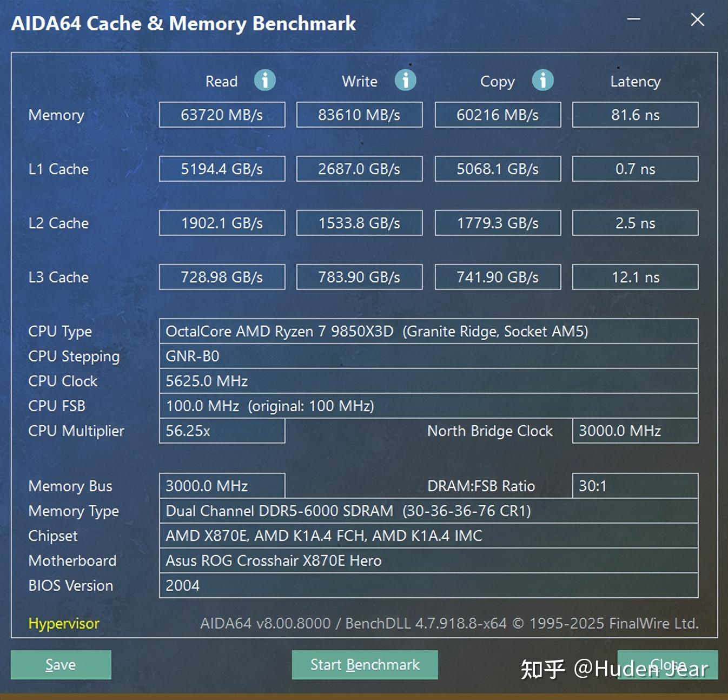Click CPU FSB field 100.0 MHz

[x=429, y=406]
